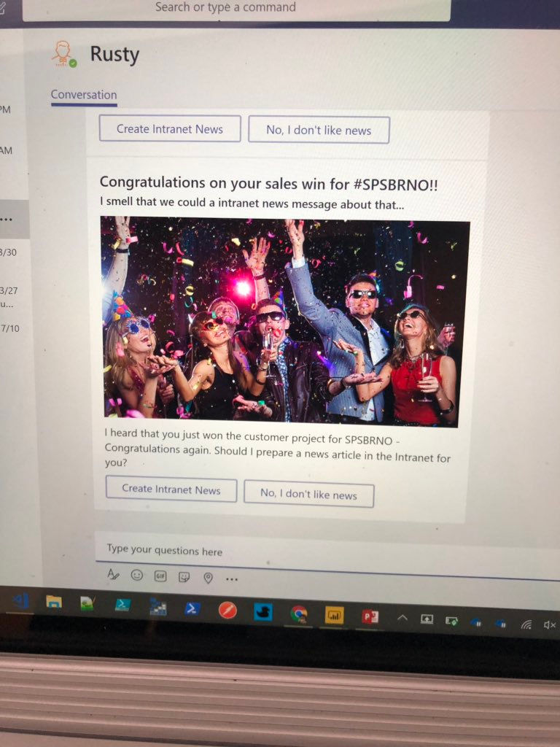
Task: Open the more options ellipsis in chat list
Action: [6, 220]
